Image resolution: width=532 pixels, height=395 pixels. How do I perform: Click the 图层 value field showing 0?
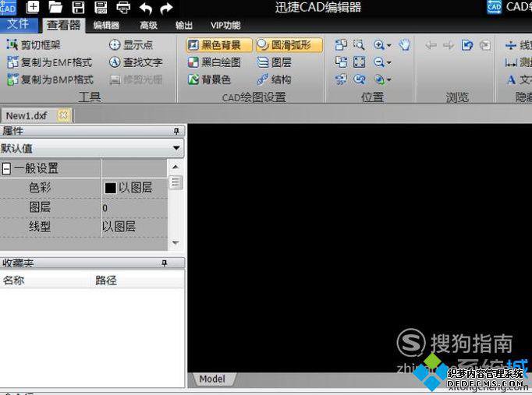[x=134, y=208]
